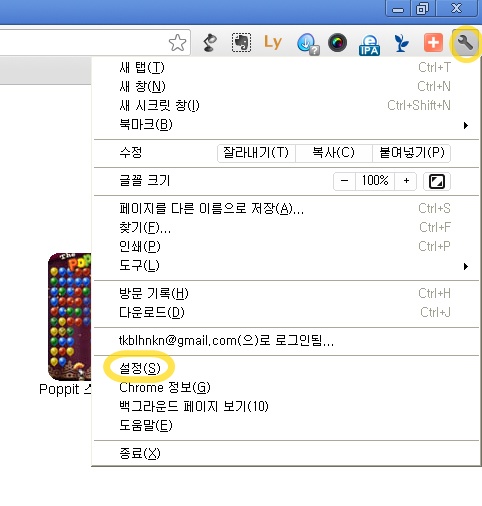Decrease zoom with the minus button
Viewport: 482px width, 506px height.
[x=344, y=181]
